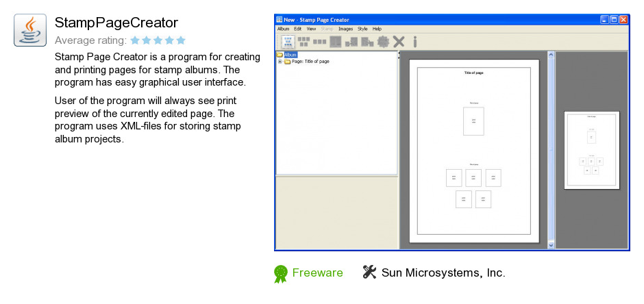Image resolution: width=644 pixels, height=304 pixels.
Task: Click the preview scrollbar up arrow
Action: (552, 55)
